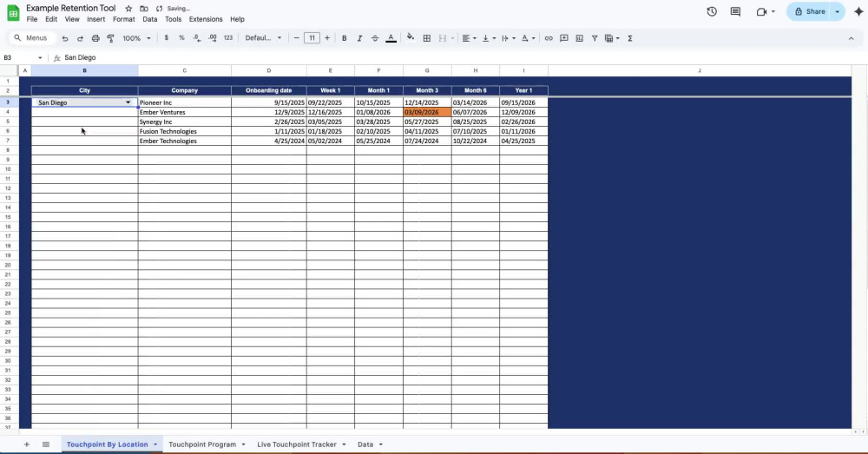The width and height of the screenshot is (868, 454).
Task: Click the undo arrow icon
Action: pyautogui.click(x=65, y=38)
